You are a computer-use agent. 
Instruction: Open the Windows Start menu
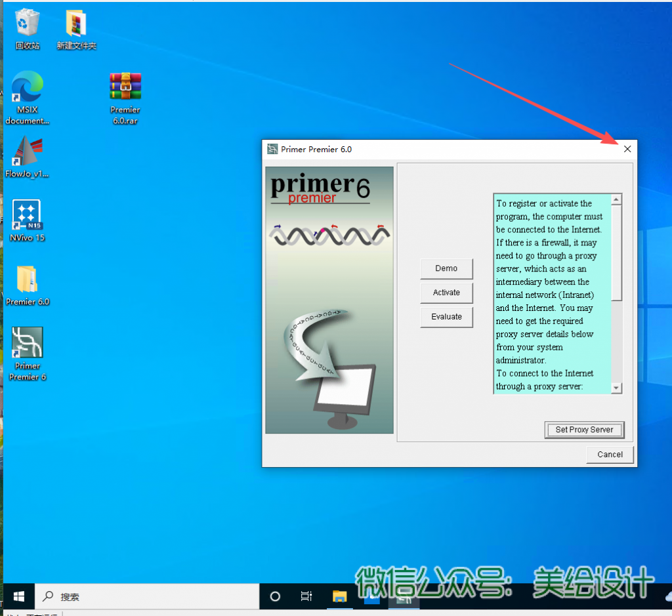click(18, 596)
